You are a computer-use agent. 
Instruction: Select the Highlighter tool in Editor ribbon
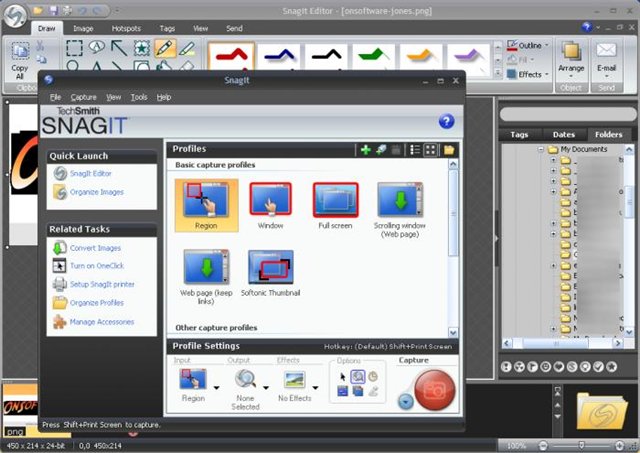pos(187,48)
